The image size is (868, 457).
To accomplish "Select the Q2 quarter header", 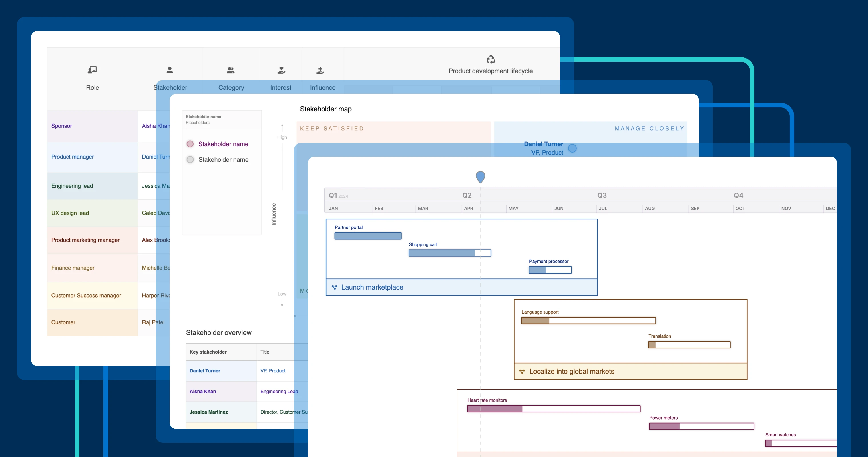I will pos(467,195).
